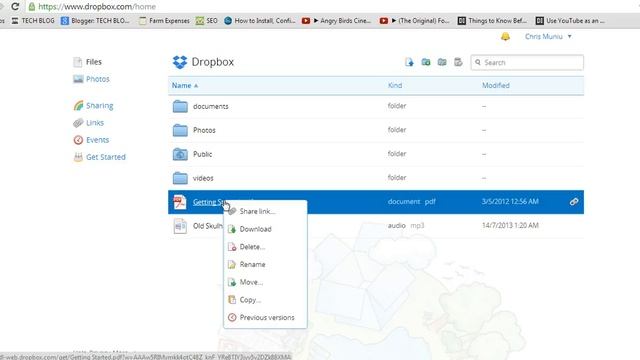Reload the page with browser refresh icon
The image size is (640, 360).
[x=15, y=7]
